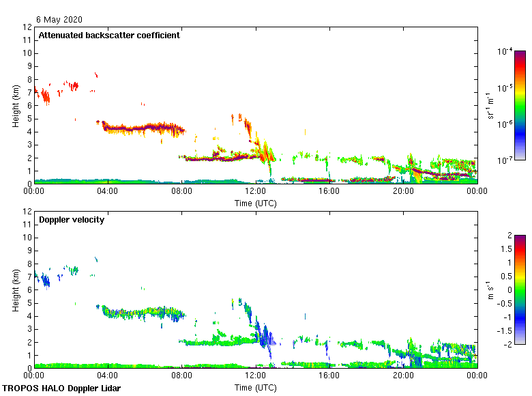The image size is (532, 396).
Task: Click the "Attenuated backscatter coefficient" plot title
Action: pyautogui.click(x=109, y=36)
